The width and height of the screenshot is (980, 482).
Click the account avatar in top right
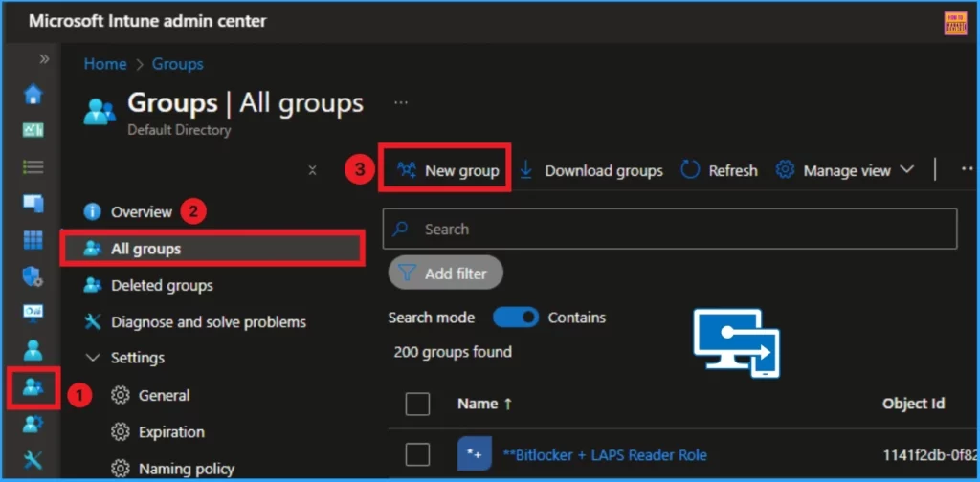[x=956, y=24]
